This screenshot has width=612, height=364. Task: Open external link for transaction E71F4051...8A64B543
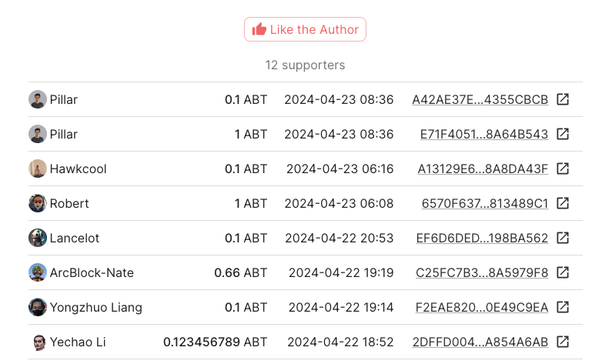coord(563,134)
